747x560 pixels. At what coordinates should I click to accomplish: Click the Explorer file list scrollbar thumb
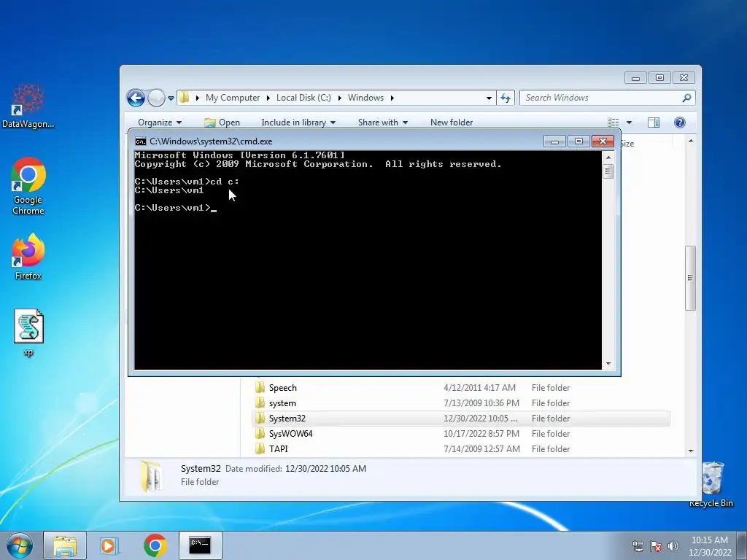coord(690,278)
